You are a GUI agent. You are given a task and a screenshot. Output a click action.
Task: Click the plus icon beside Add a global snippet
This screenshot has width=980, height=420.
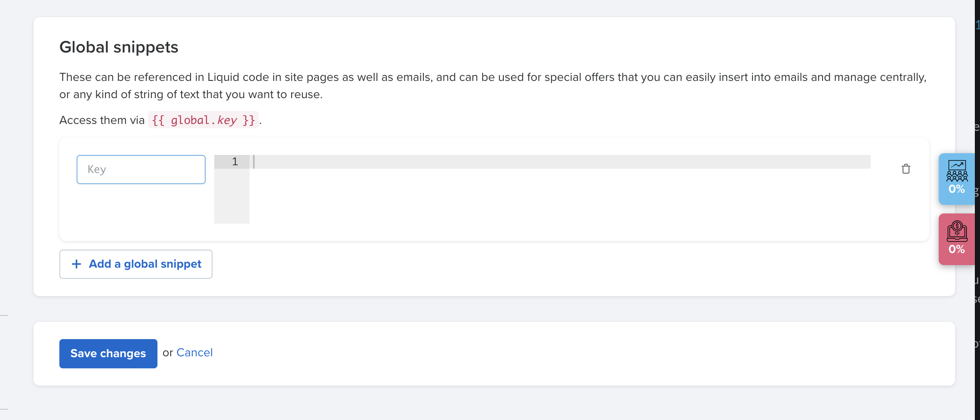click(x=77, y=264)
